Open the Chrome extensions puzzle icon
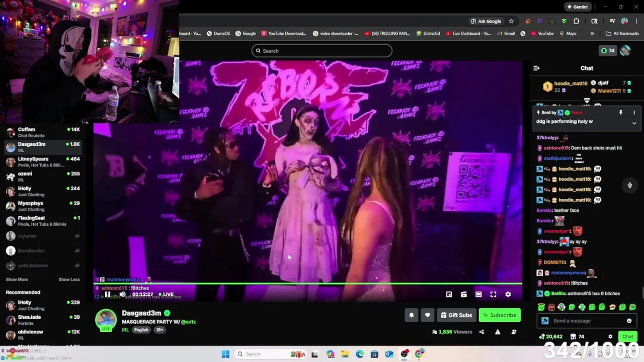644x362 pixels. tap(576, 21)
